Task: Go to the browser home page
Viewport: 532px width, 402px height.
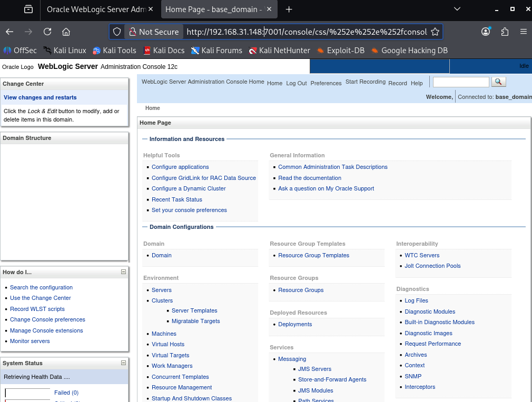Action: pos(66,32)
